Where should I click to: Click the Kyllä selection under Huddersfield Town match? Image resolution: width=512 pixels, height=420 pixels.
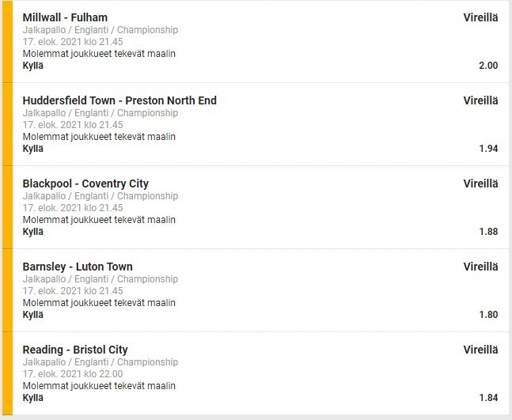33,149
